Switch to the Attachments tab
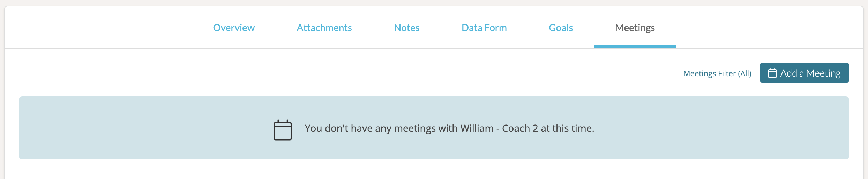Screen dimensions: 868x179 pyautogui.click(x=324, y=28)
